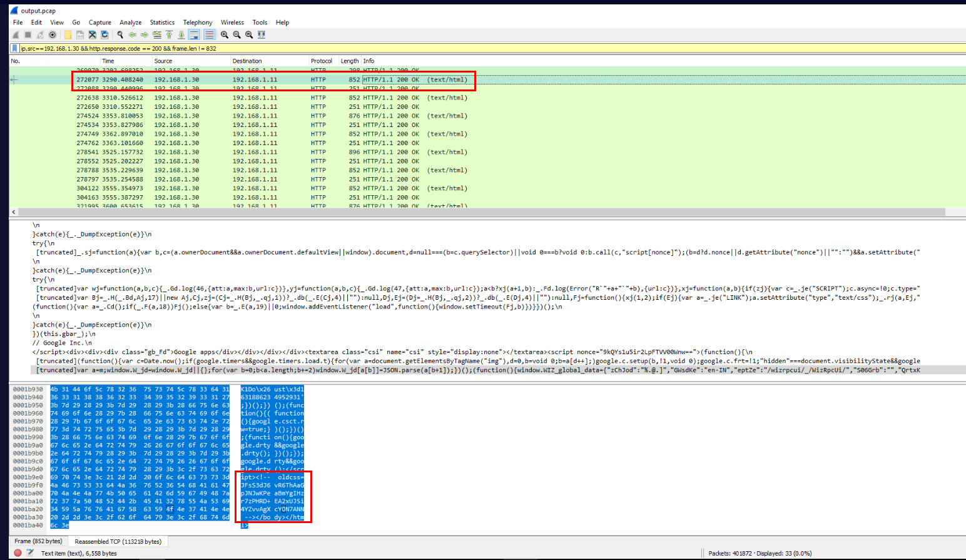The height and width of the screenshot is (560, 966).
Task: Select packet number 274524 row
Action: [487, 116]
